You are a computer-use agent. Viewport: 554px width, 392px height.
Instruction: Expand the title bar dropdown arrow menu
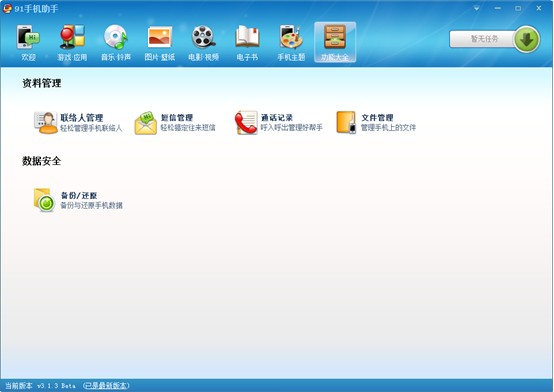[x=477, y=8]
